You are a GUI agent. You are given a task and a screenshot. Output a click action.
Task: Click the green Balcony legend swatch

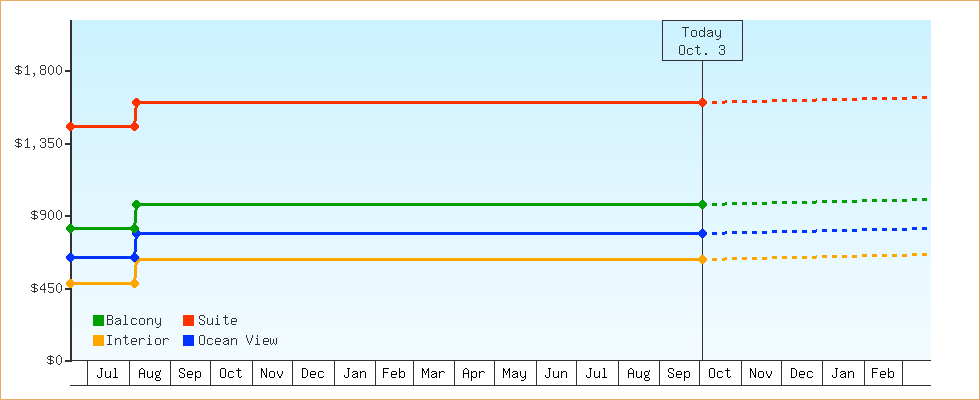[x=98, y=320]
